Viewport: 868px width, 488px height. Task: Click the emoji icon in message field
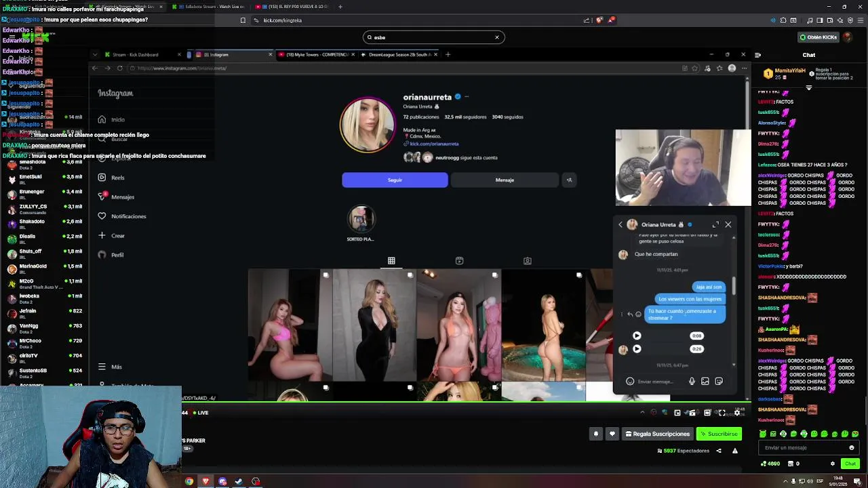click(x=630, y=382)
